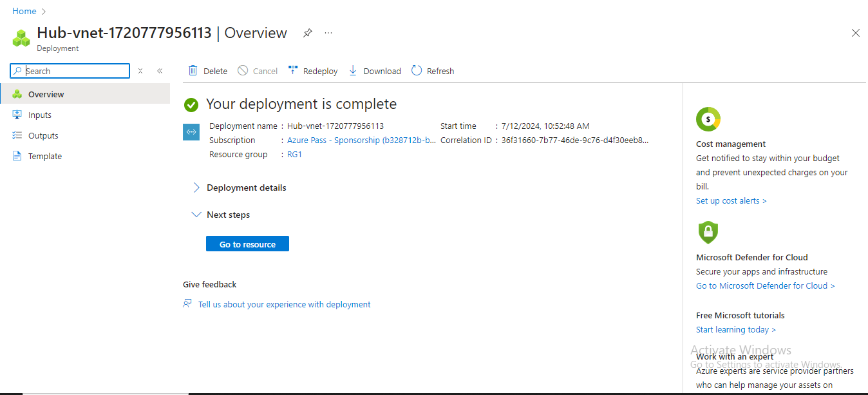Click the Download toolbar label
Viewport: 868px width, 395px height.
[382, 71]
